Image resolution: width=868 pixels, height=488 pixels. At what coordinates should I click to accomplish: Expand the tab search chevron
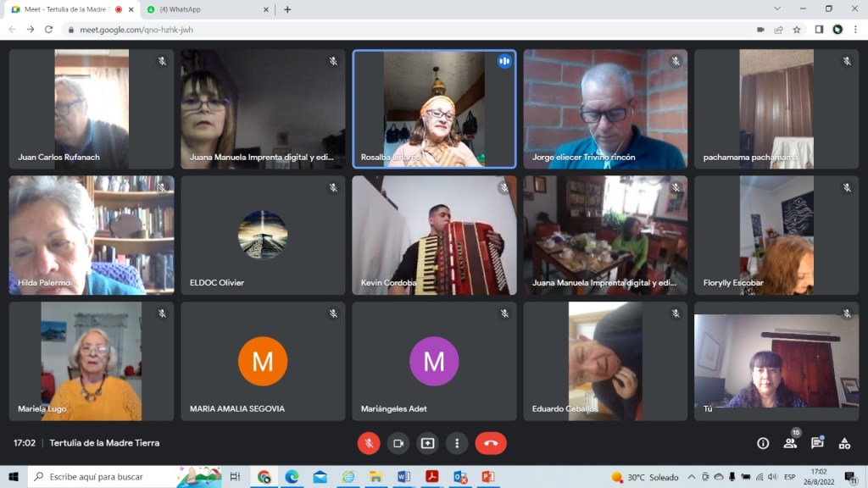777,8
